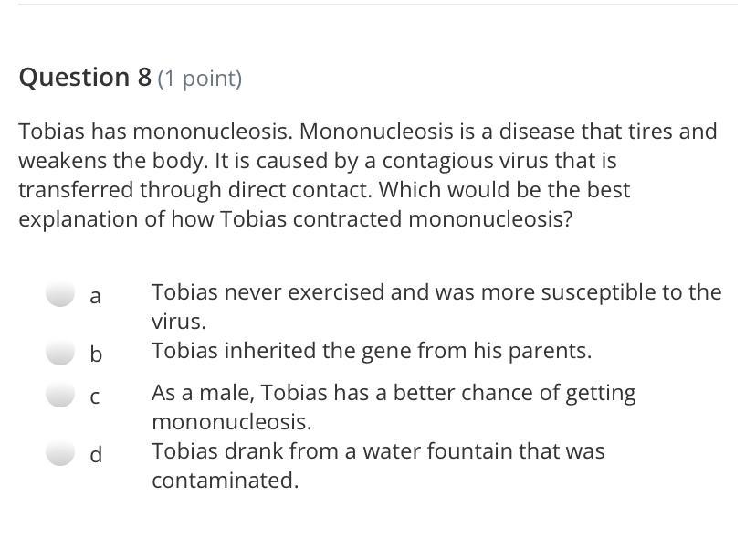The image size is (756, 550).
Task: Click the letter label 'd'
Action: 96,454
